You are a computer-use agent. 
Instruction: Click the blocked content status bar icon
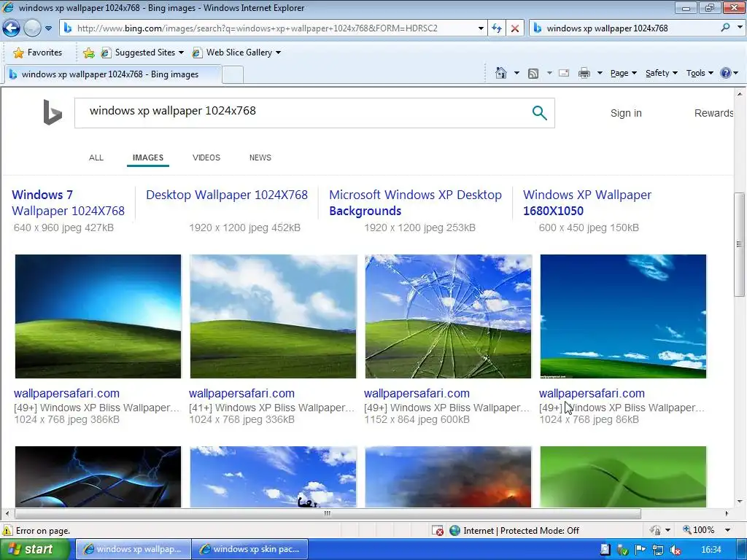pyautogui.click(x=438, y=531)
